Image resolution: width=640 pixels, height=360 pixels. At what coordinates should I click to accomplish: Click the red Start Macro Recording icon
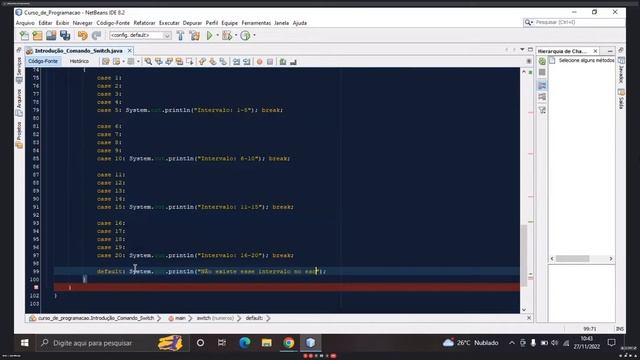260,62
